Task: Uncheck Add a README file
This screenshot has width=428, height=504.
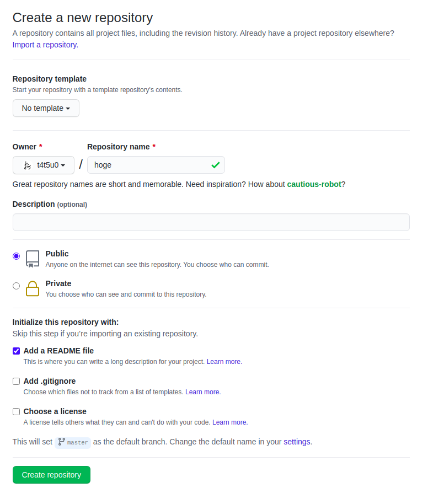Action: click(17, 351)
